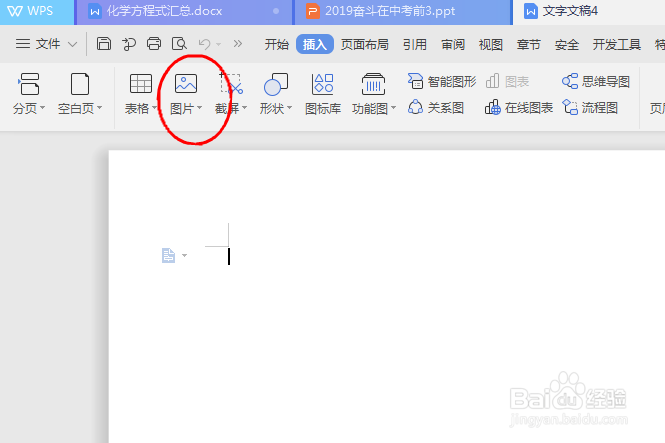
Task: Insert a 关系图 relationship diagram
Action: tap(436, 108)
